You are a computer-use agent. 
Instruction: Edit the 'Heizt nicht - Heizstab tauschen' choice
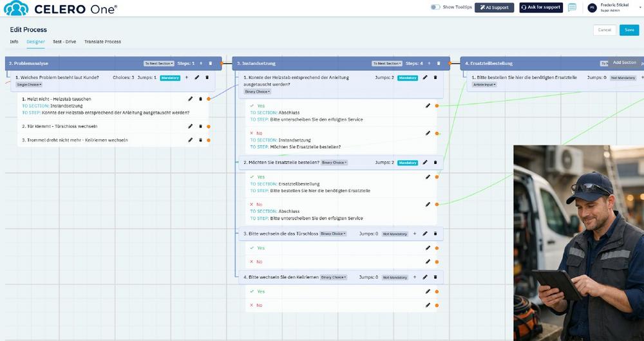pos(190,99)
